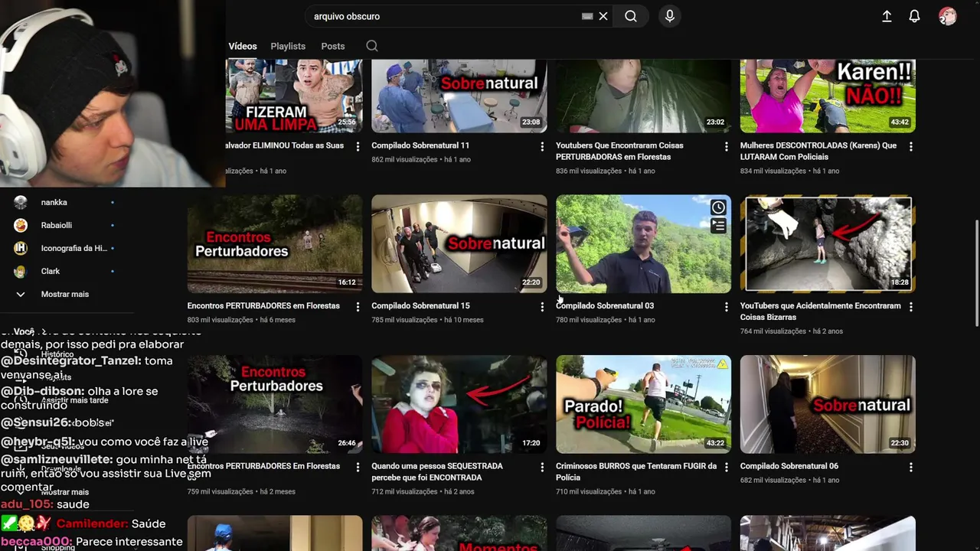Play Compilado Sobrenatural 06 hallway thumbnail
This screenshot has width=980, height=551.
[x=828, y=404]
